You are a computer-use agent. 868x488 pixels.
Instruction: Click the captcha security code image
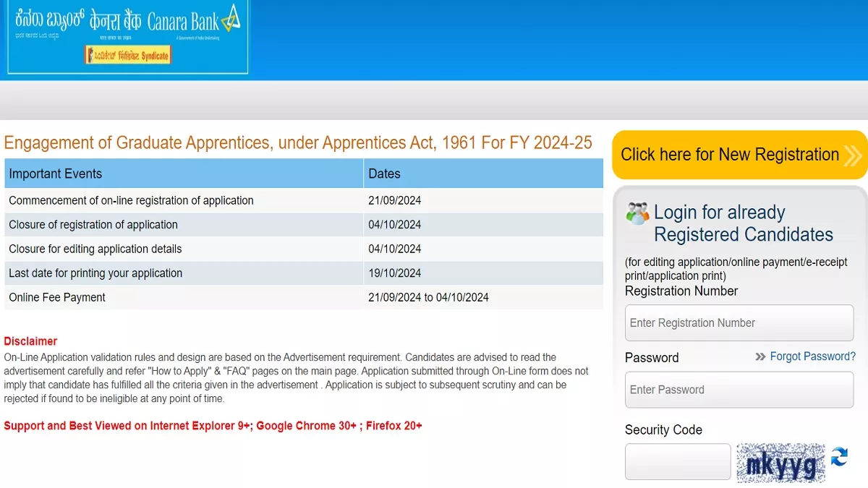pyautogui.click(x=780, y=463)
